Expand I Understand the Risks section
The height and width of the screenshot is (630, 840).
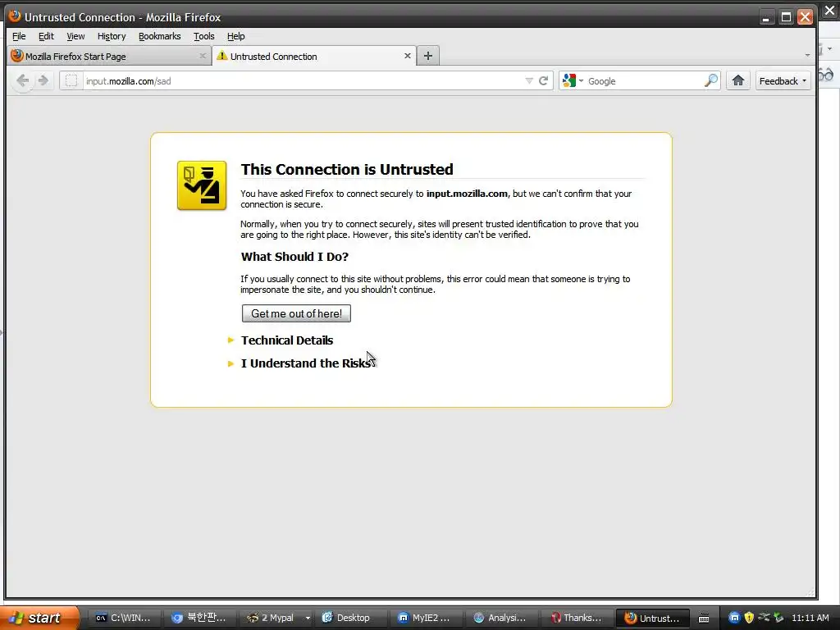coord(306,363)
